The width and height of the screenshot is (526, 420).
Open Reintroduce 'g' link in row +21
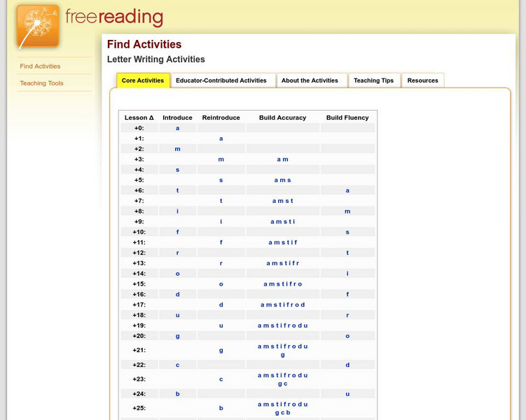tap(221, 351)
